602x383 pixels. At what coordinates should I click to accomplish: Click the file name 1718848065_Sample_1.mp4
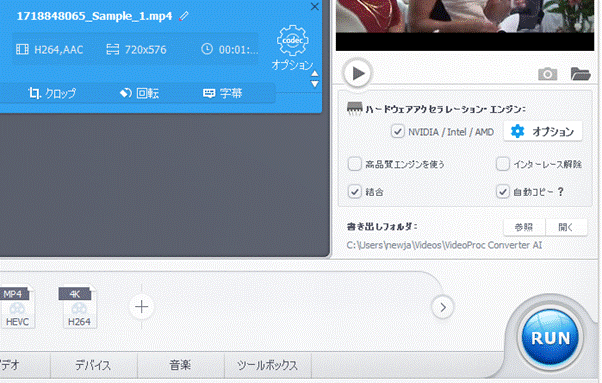(x=94, y=16)
